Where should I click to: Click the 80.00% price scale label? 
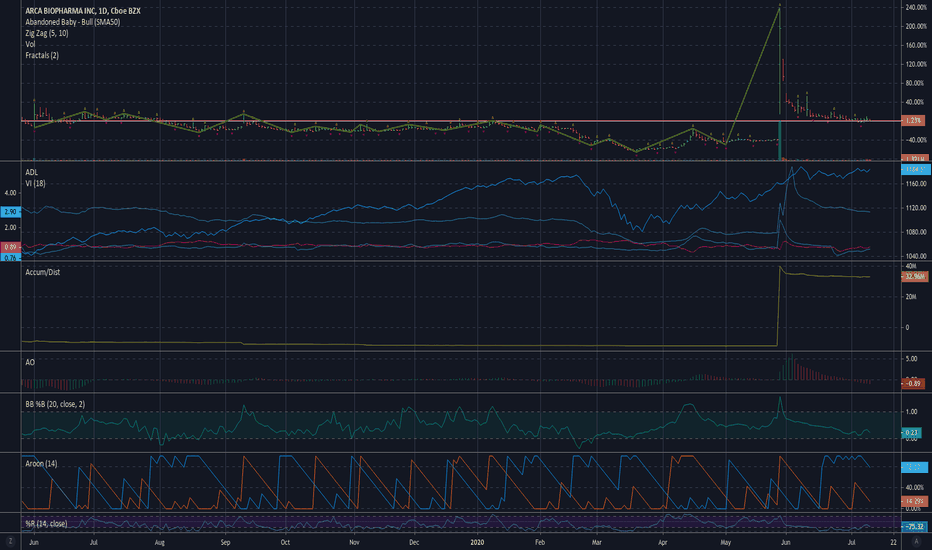pyautogui.click(x=917, y=83)
